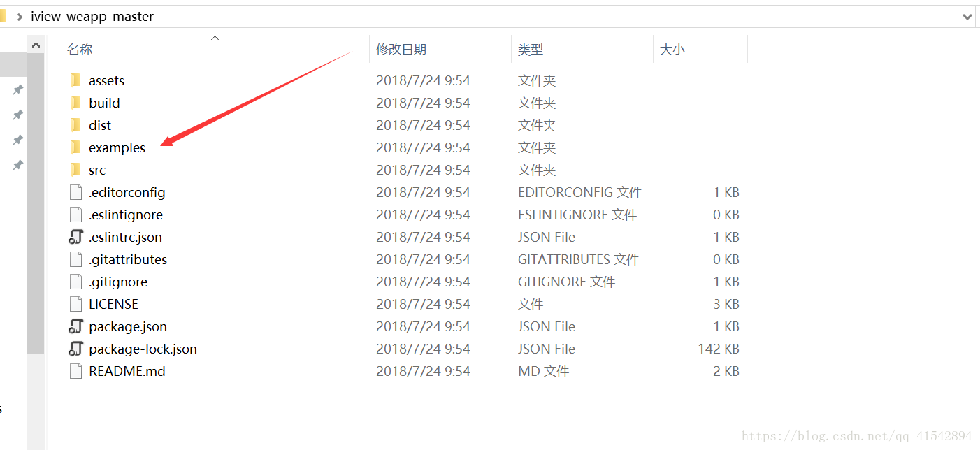980x450 pixels.
Task: Toggle sort order with the 名称 column arrow
Action: click(215, 38)
